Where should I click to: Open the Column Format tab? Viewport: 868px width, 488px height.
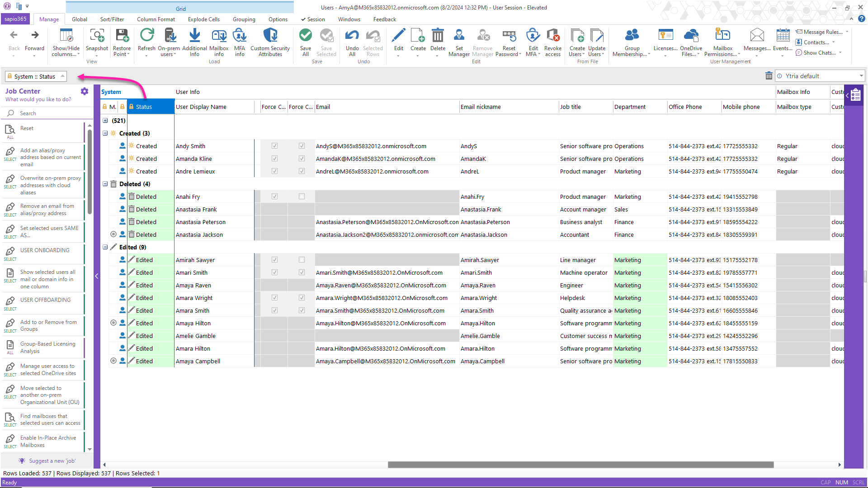pos(156,19)
